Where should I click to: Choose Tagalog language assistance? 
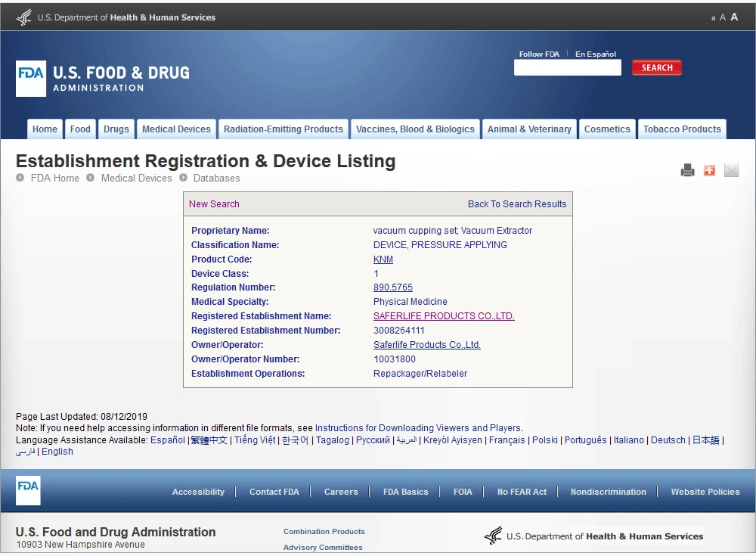pyautogui.click(x=332, y=440)
